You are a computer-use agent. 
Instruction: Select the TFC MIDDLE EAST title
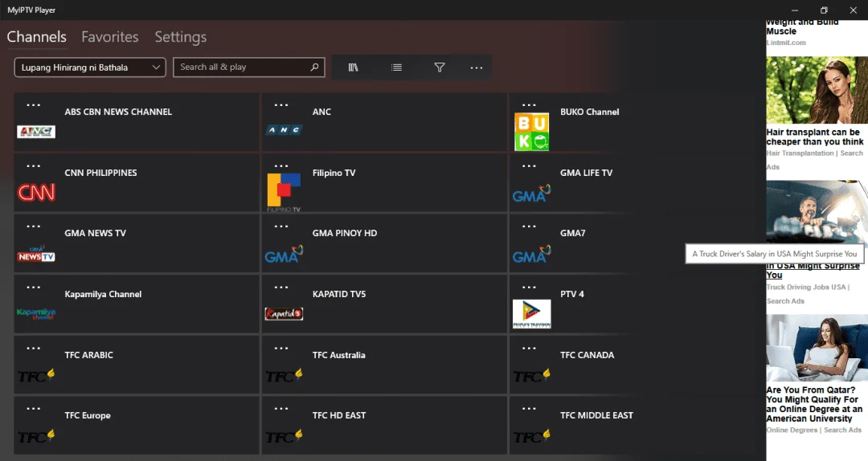[x=596, y=415]
